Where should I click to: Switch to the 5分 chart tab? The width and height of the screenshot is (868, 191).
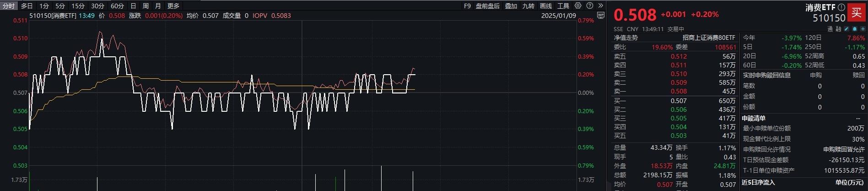click(x=60, y=6)
